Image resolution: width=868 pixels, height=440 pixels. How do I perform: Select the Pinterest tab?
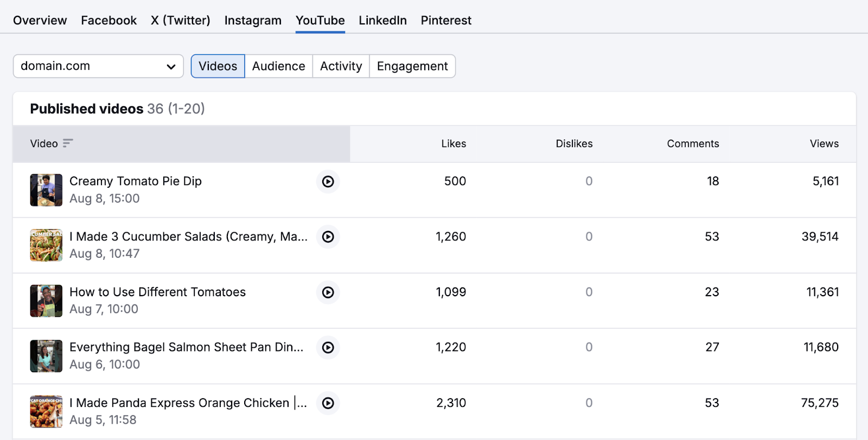[x=446, y=21]
